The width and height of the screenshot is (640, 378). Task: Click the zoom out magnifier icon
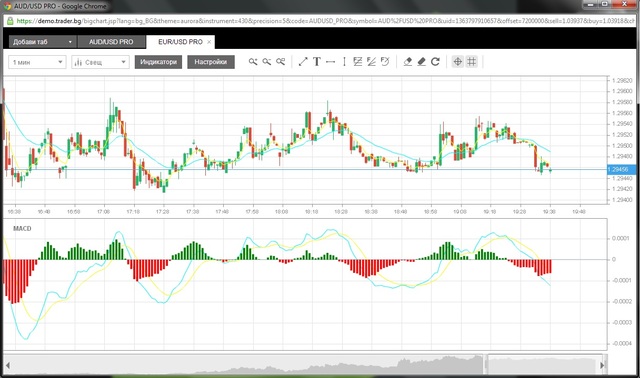pos(267,62)
